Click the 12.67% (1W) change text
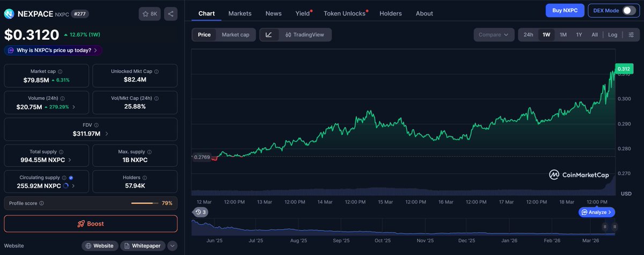Screen dimensions: 644x255 point(85,35)
